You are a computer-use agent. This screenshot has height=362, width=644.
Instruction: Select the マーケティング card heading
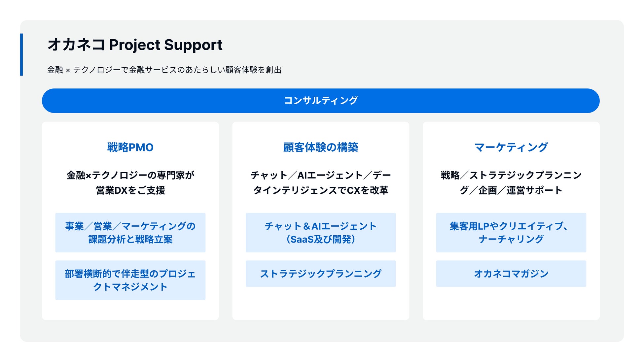pos(511,148)
